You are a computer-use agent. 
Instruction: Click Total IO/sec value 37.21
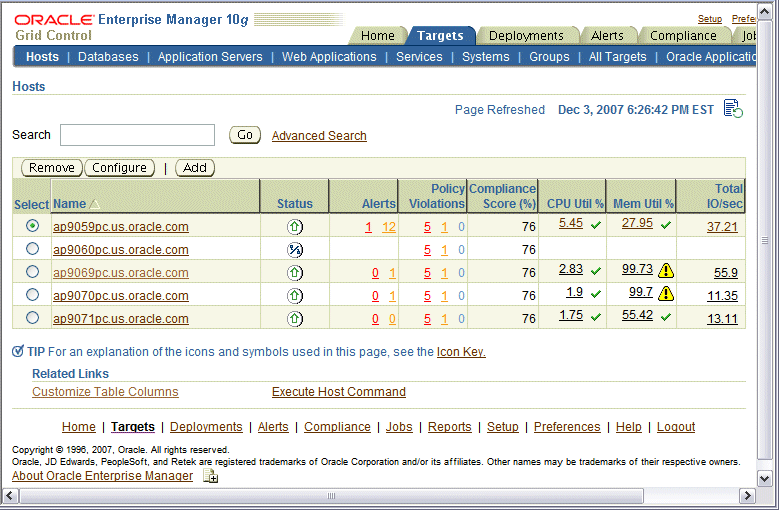pyautogui.click(x=722, y=227)
